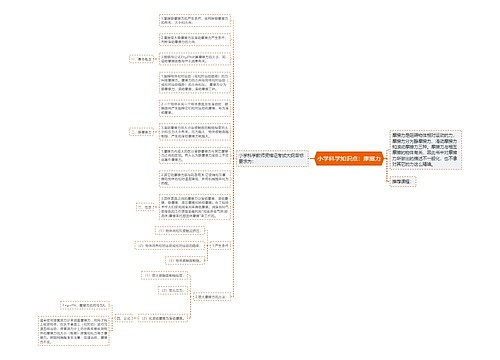Click the (3) 物体接触面粗糙 node
Screen dimensions: 500x360
tap(185, 260)
